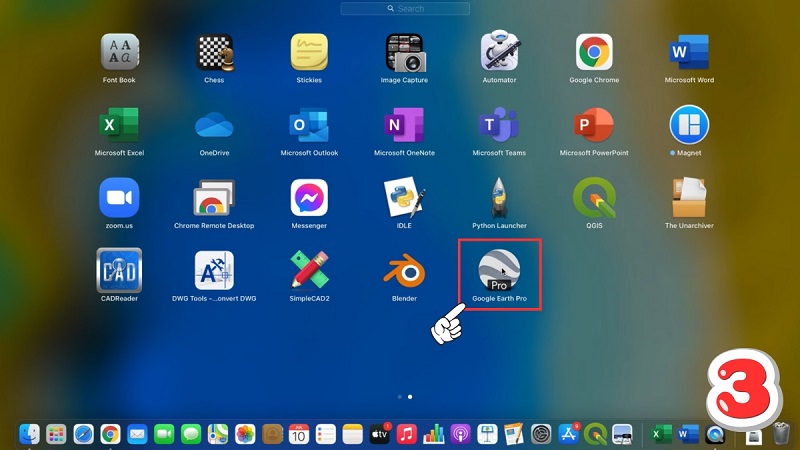The width and height of the screenshot is (800, 450).
Task: Open Finder from the Dock
Action: tap(30, 434)
